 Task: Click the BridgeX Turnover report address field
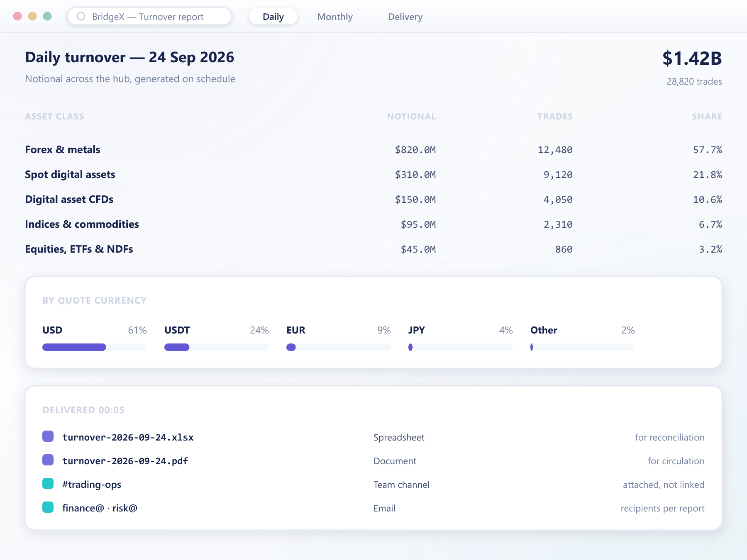point(149,17)
